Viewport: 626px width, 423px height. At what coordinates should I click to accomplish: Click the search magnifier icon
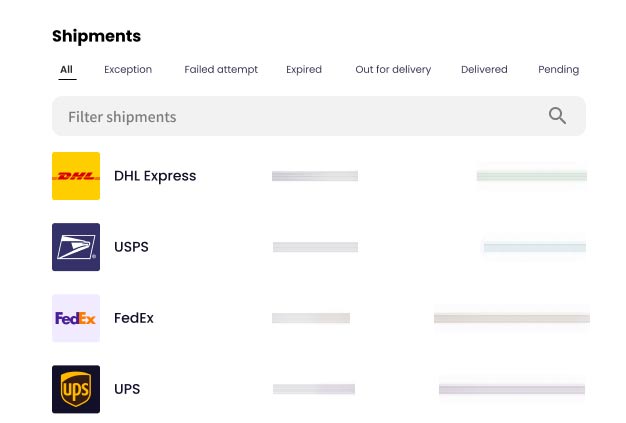tap(557, 116)
